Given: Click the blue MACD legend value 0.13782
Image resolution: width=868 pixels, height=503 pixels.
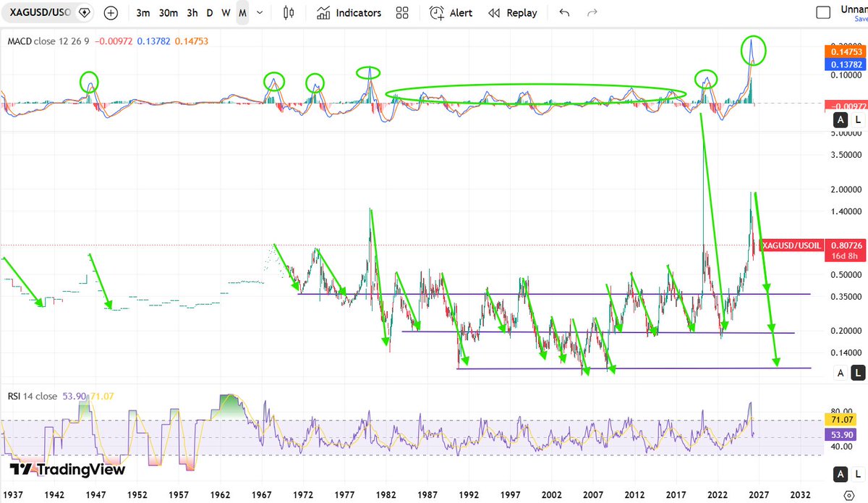Looking at the screenshot, I should coord(155,41).
